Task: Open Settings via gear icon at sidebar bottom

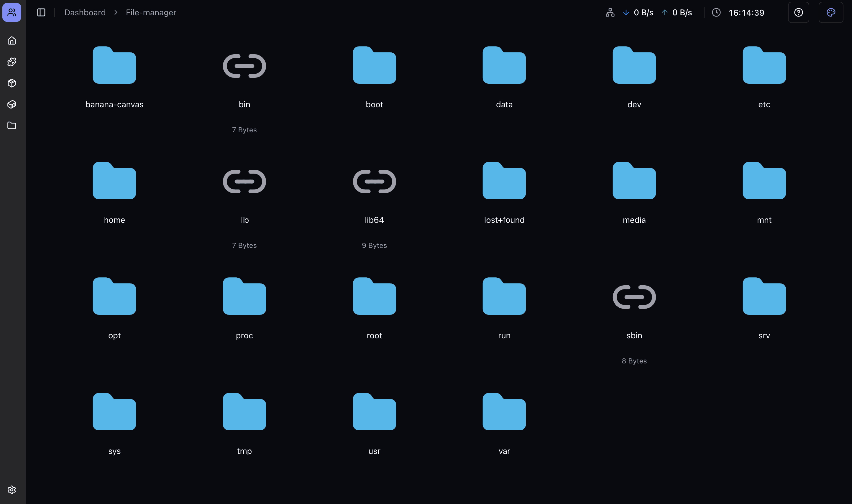Action: (12, 490)
